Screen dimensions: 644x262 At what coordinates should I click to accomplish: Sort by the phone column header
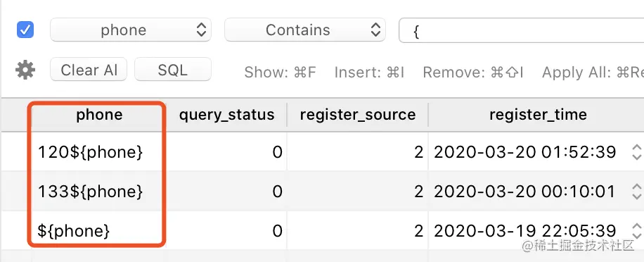(x=99, y=115)
